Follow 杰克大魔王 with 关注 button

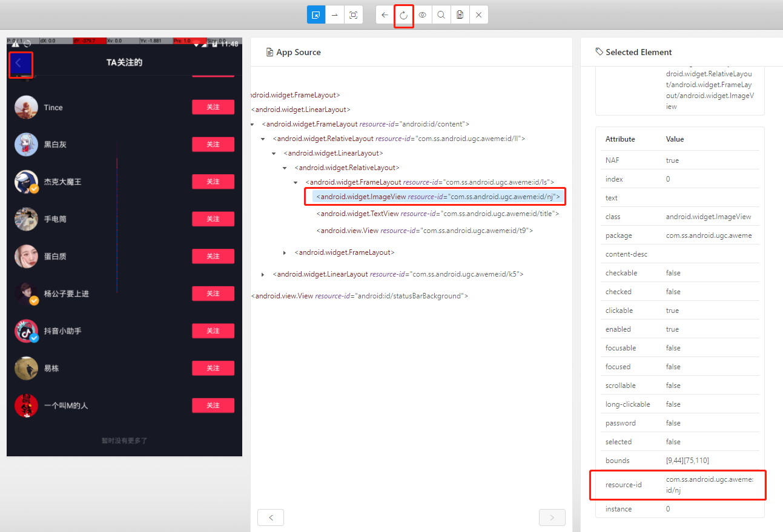pos(213,182)
